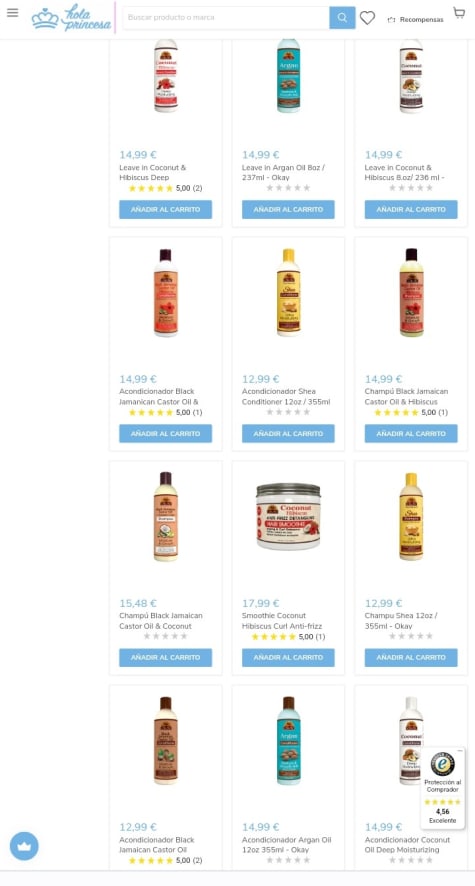Open Champú Black Jamaican Castor Oil & Coconut title
The image size is (475, 886).
(x=161, y=620)
